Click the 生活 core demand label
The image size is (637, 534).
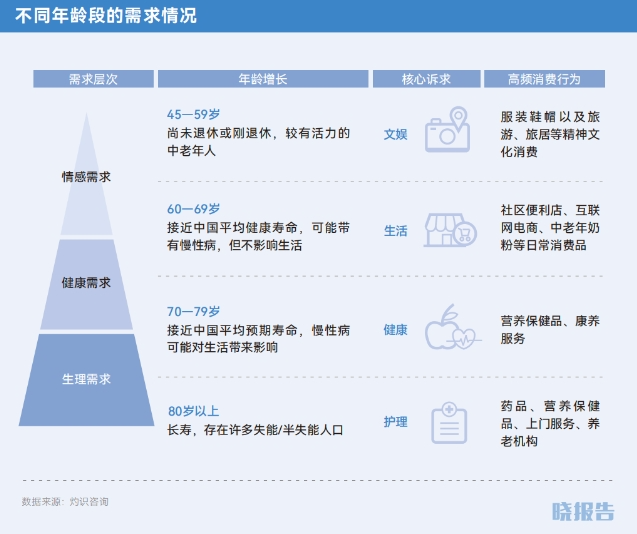[x=395, y=231]
